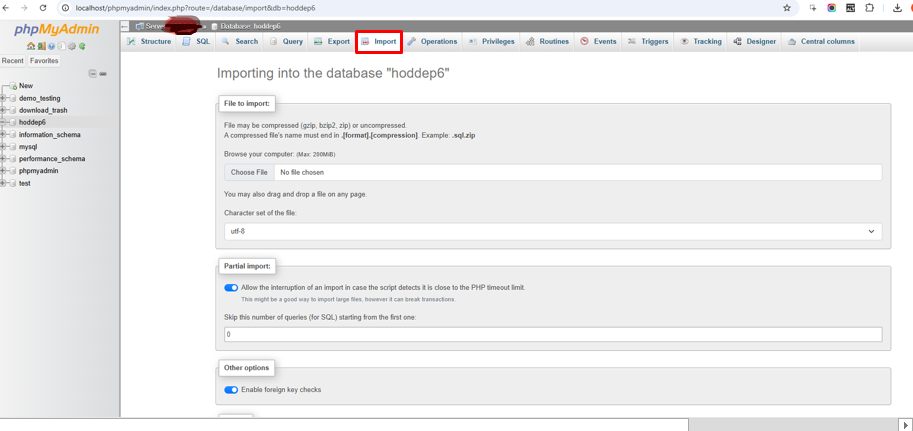Open phpMyAdmin documentation blue help icon
The width and height of the screenshot is (913, 431).
pyautogui.click(x=51, y=46)
